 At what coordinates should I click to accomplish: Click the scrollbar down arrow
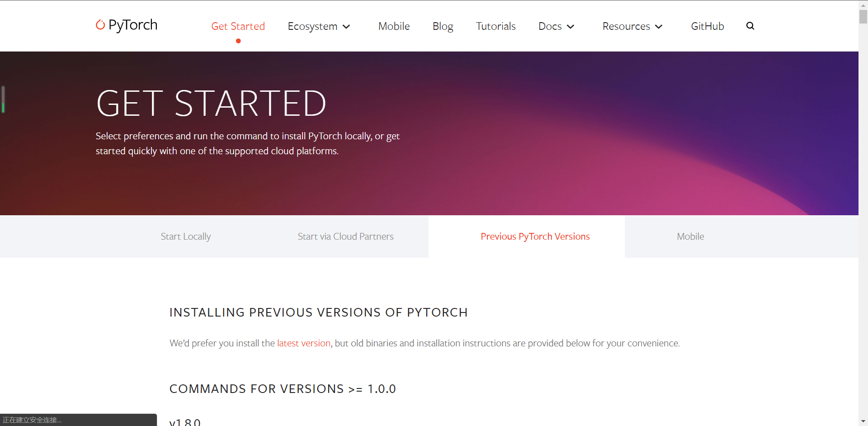pyautogui.click(x=863, y=421)
